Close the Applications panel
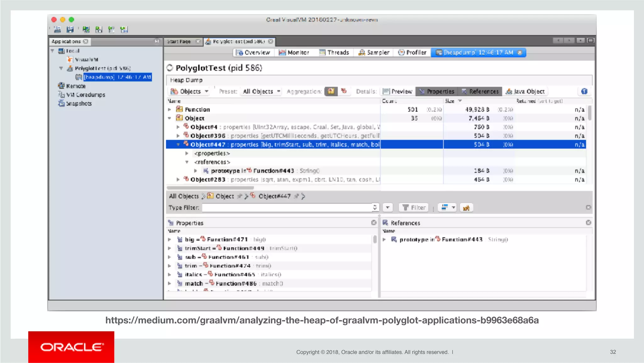Screen dimensions: 644x363 [86, 41]
